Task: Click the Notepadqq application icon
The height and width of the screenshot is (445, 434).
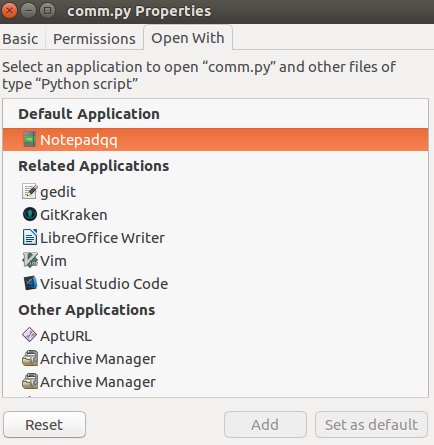Action: click(x=29, y=139)
